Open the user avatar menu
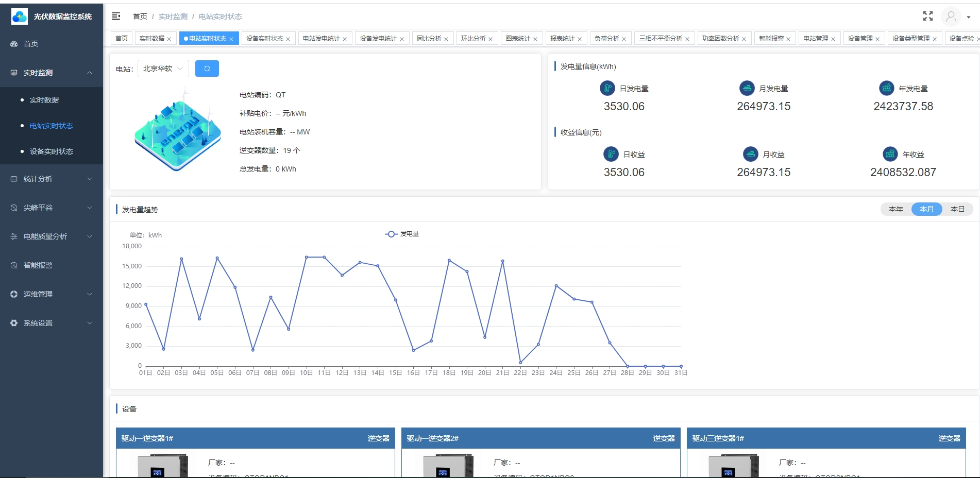980x478 pixels. [x=951, y=16]
